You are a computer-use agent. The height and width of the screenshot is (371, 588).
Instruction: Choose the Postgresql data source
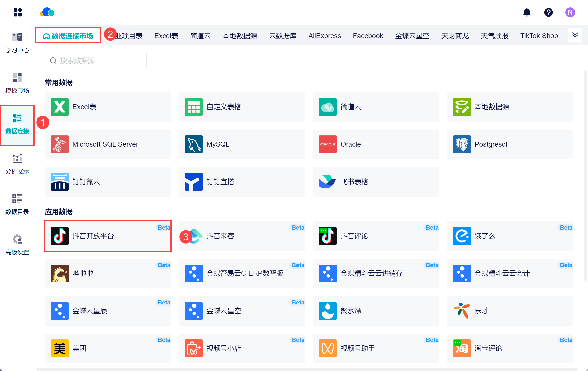click(510, 144)
